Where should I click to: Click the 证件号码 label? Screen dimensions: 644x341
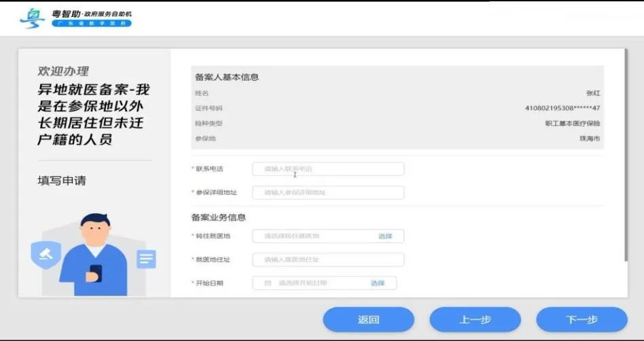209,109
